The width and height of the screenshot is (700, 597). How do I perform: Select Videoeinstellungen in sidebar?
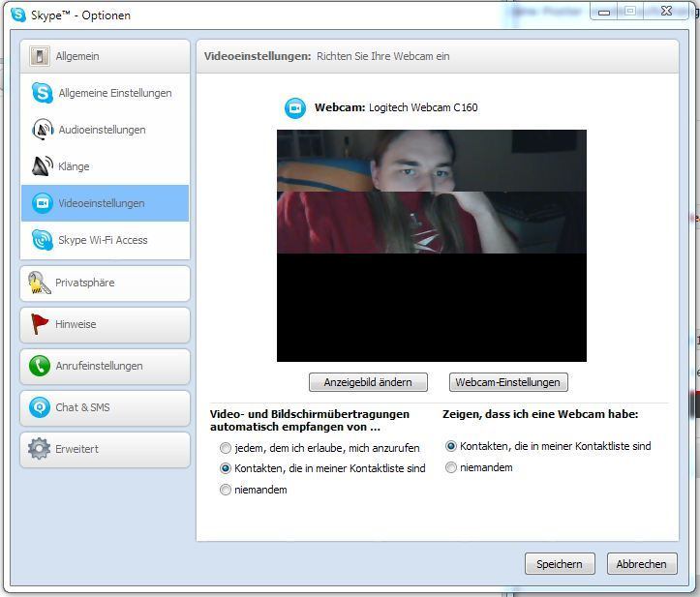pyautogui.click(x=105, y=203)
